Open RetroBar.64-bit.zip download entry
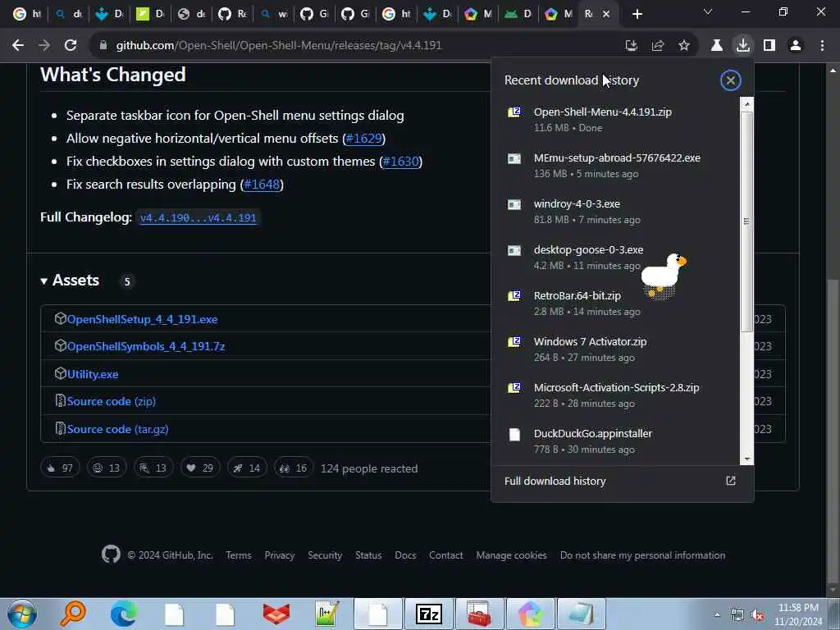Viewport: 840px width, 630px height. [615, 304]
